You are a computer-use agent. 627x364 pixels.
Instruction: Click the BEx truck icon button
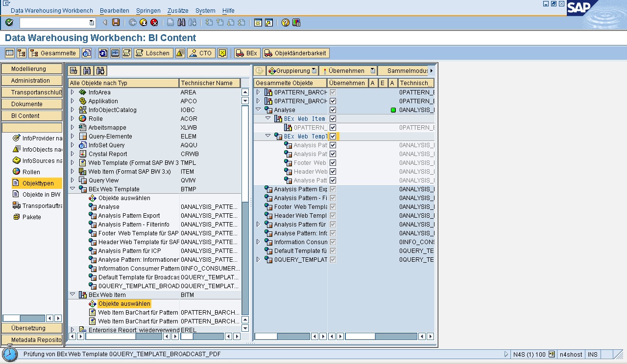coord(247,53)
